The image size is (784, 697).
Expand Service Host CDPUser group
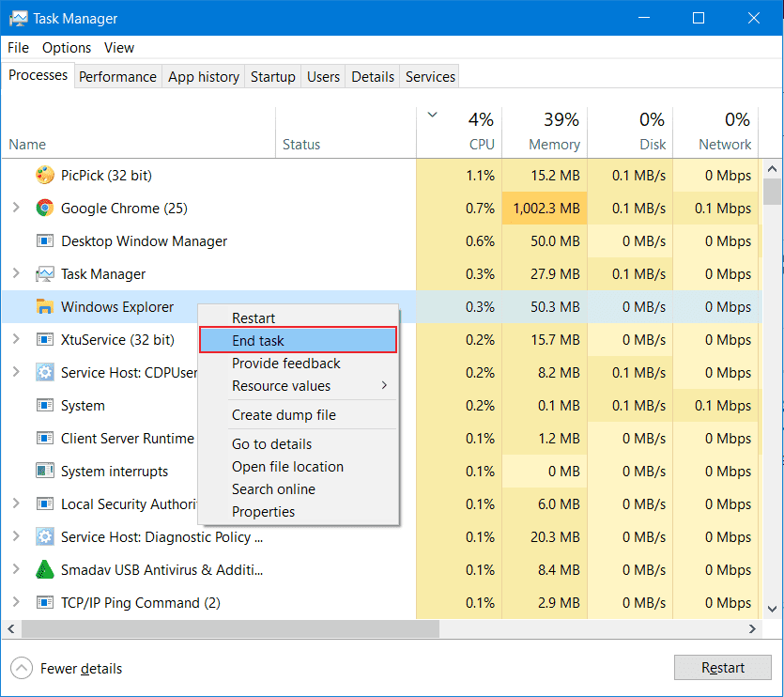point(16,372)
